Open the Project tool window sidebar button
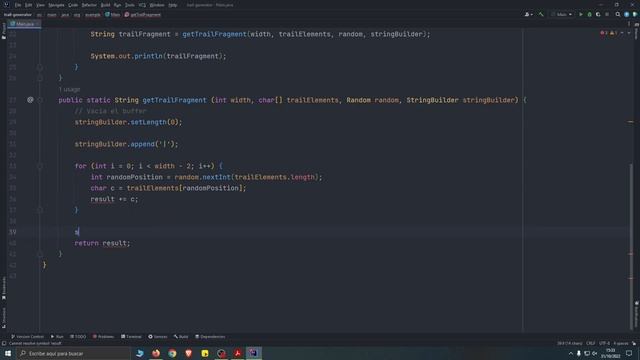 click(4, 31)
